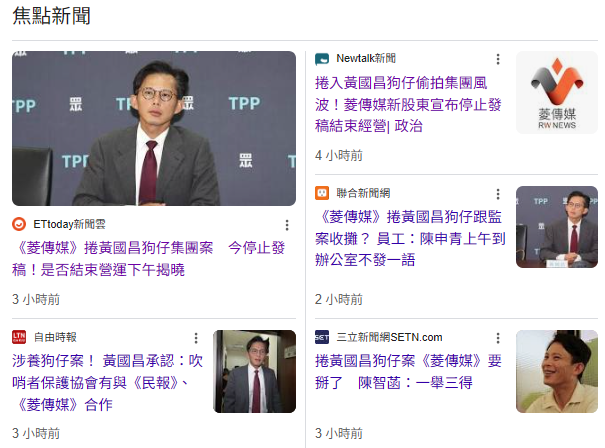Click the 自由時報 story's doorway photo thumbnail
The width and height of the screenshot is (605, 448).
pos(254,371)
